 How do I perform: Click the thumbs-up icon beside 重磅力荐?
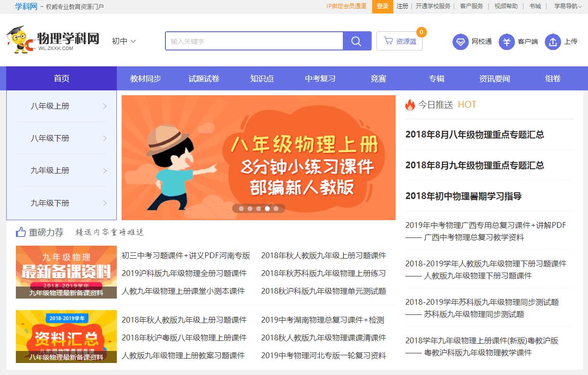click(x=20, y=232)
